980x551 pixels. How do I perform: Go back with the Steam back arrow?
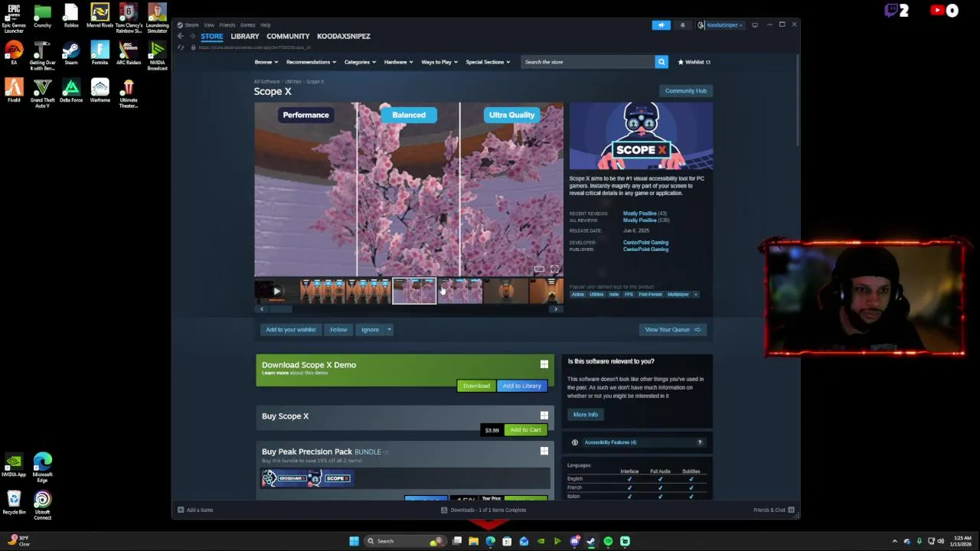coord(181,36)
